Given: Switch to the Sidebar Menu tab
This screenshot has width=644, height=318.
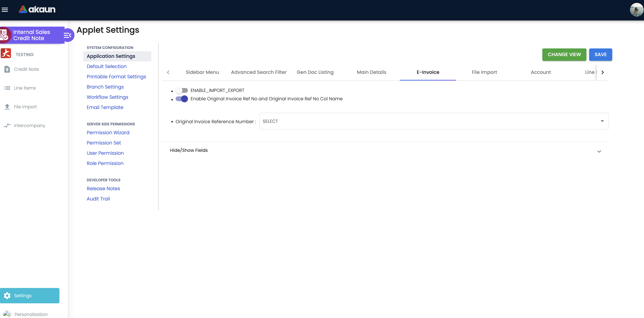Looking at the screenshot, I should coord(202,72).
